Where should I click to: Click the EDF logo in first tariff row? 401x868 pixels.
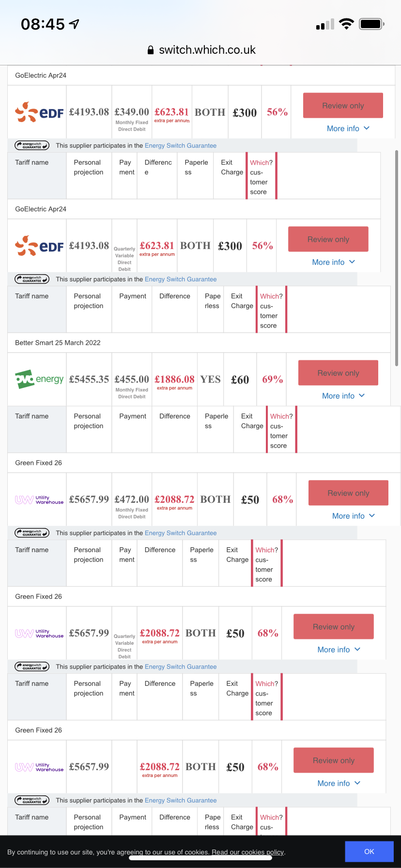(x=39, y=112)
